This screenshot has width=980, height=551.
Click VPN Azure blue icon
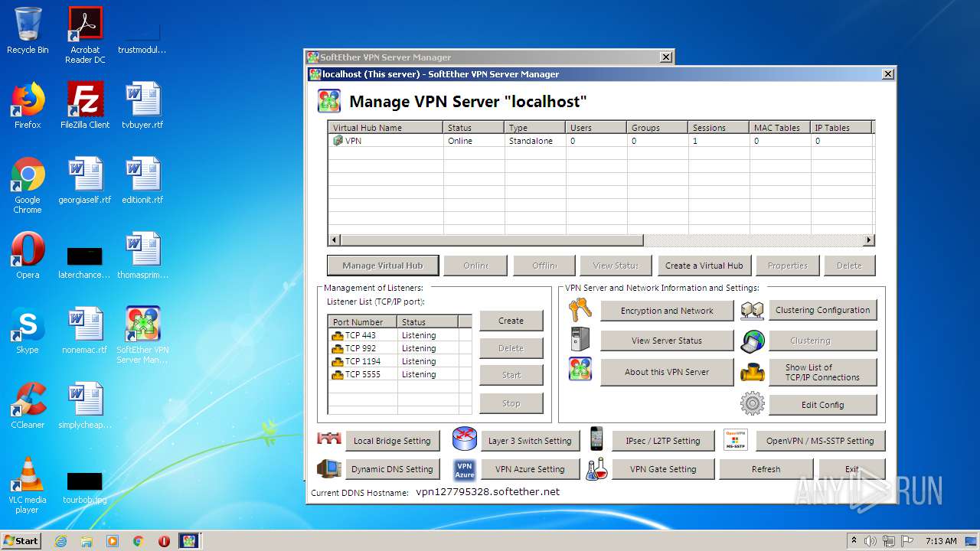[x=465, y=469]
